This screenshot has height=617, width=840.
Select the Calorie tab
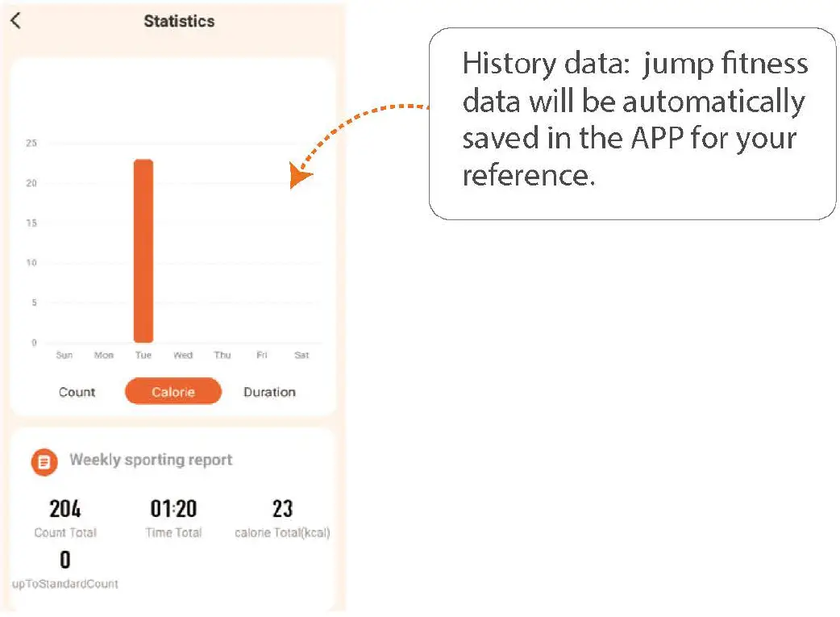click(x=173, y=392)
